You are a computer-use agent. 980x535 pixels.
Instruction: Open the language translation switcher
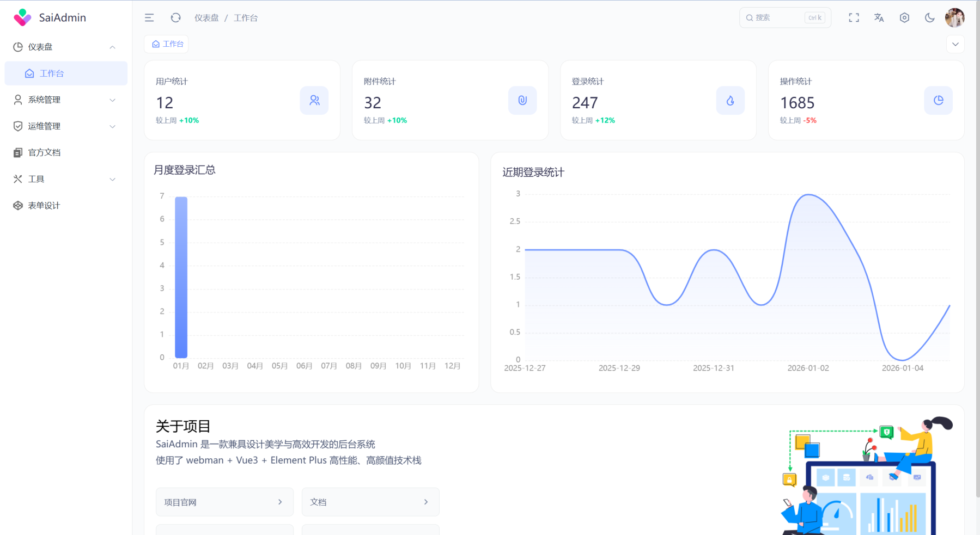tap(879, 18)
